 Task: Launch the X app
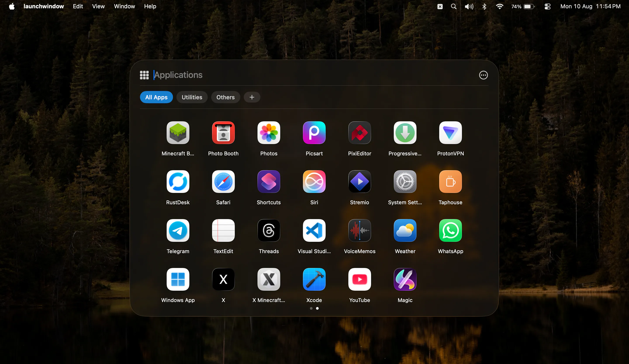click(223, 279)
